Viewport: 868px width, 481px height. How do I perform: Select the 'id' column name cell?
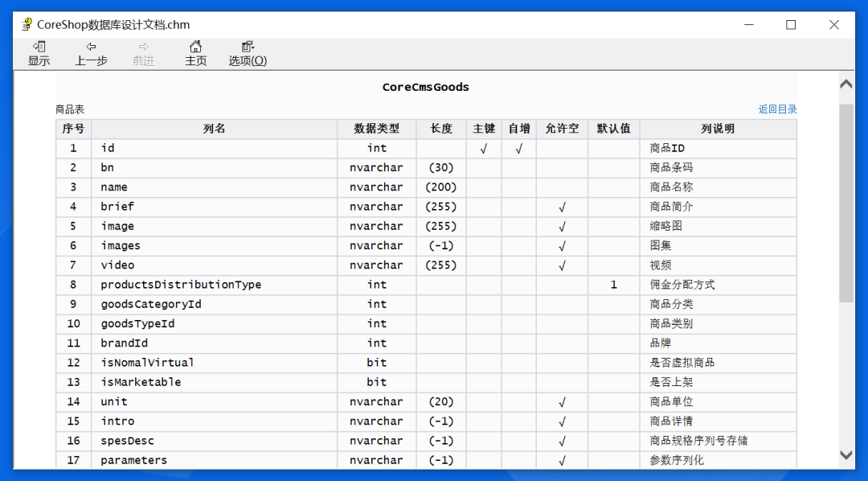[215, 148]
